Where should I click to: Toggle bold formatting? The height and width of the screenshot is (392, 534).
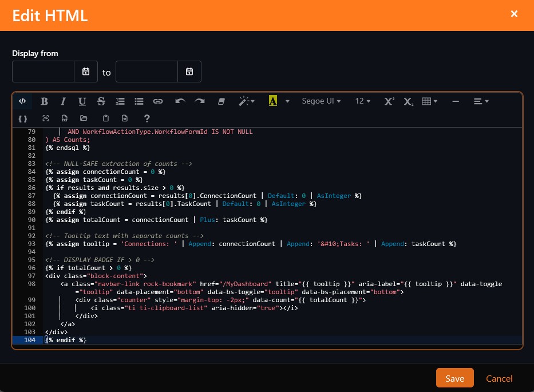(x=44, y=101)
